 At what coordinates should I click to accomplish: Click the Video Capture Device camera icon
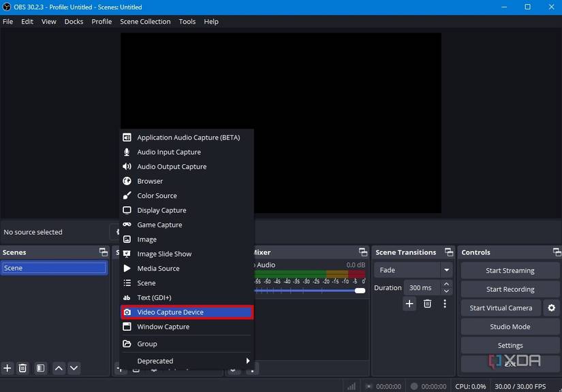tap(127, 312)
